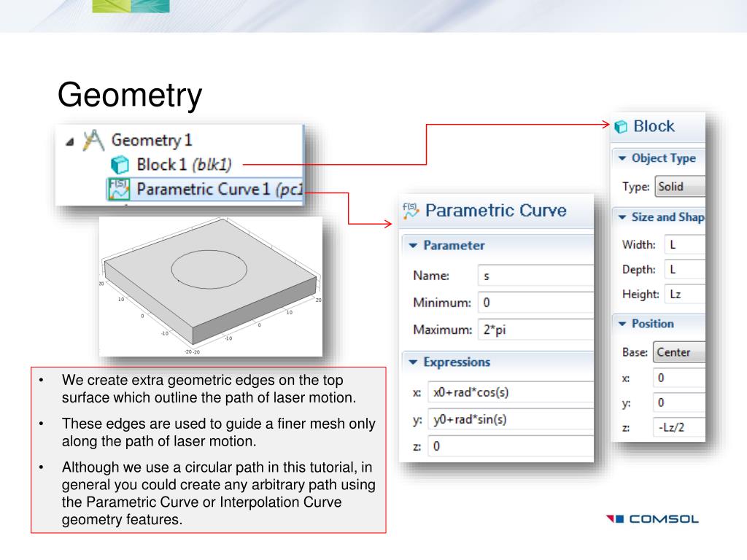Click the COMSOL logo
747x560 pixels.
tap(652, 518)
